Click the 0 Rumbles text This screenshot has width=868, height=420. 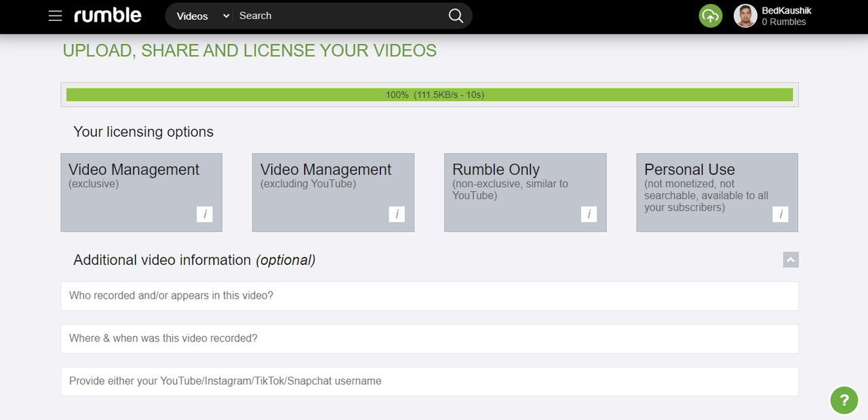[x=784, y=22]
